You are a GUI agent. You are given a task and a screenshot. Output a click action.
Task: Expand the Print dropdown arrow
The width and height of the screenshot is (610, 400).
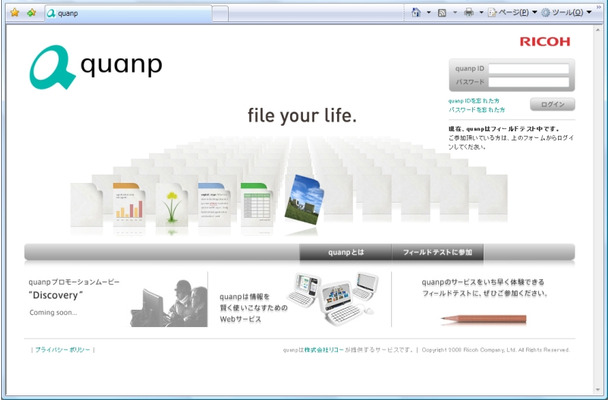click(x=481, y=12)
